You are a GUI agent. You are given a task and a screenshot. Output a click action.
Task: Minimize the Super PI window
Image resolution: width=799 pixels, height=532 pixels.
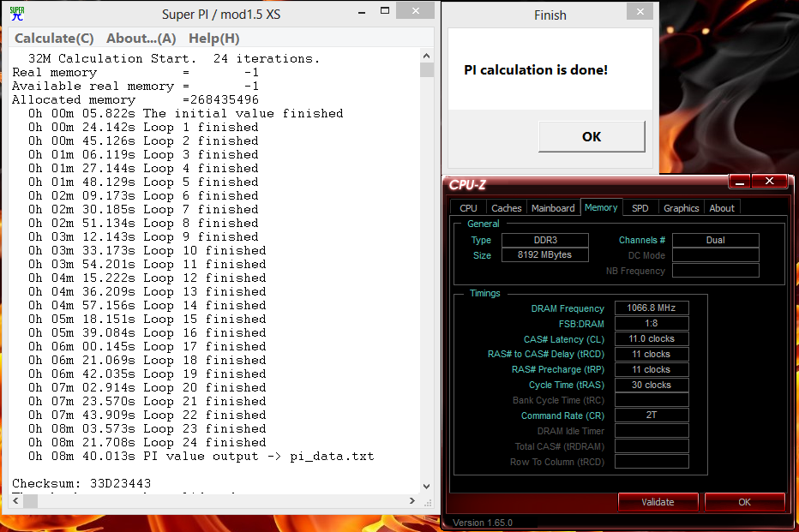pos(362,12)
